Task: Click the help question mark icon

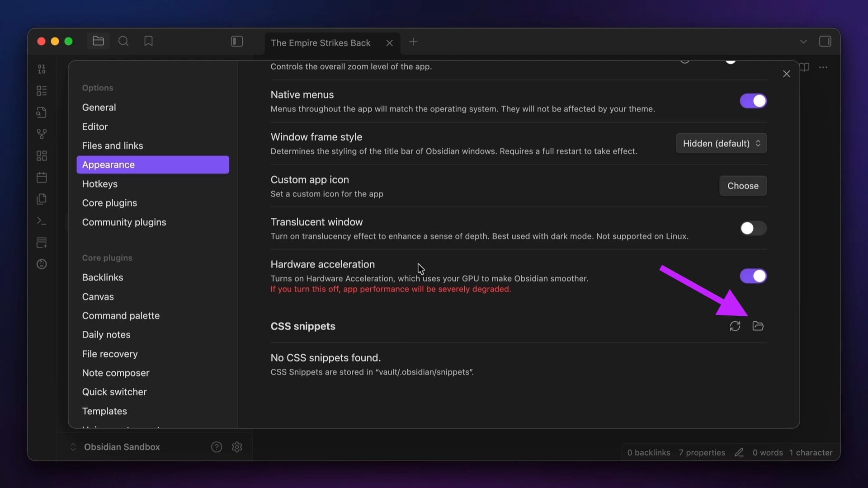Action: pyautogui.click(x=217, y=447)
